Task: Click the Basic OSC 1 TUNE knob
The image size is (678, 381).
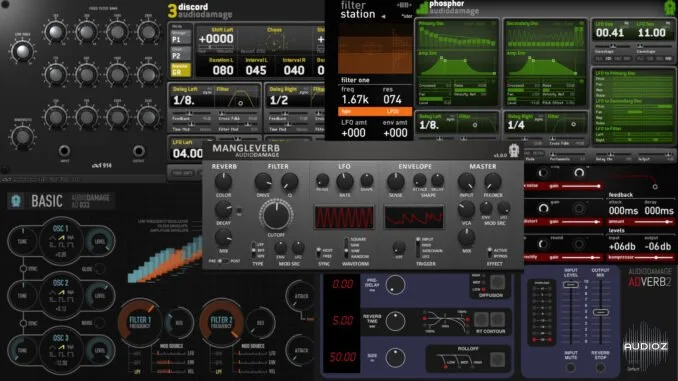Action: (22, 241)
